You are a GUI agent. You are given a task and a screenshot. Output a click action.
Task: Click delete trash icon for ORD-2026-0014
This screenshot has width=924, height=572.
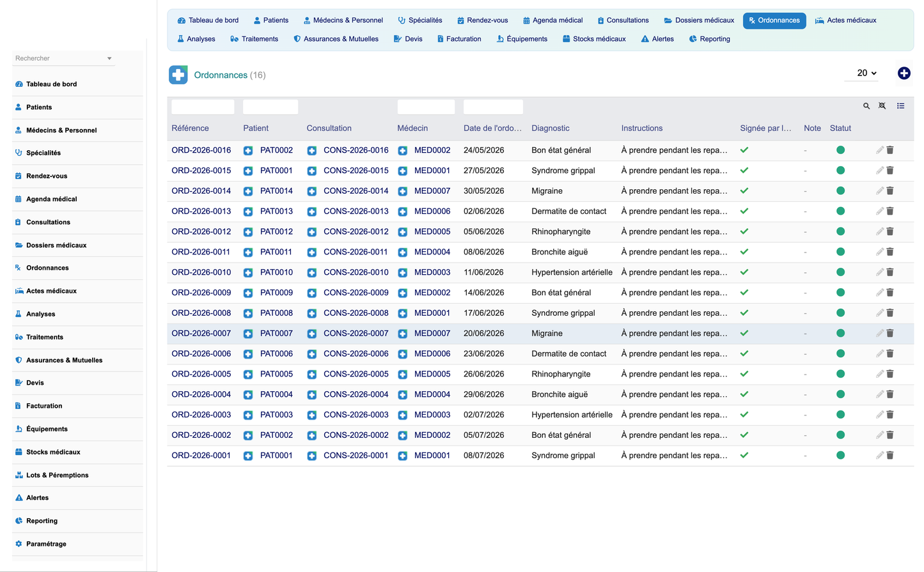tap(890, 191)
